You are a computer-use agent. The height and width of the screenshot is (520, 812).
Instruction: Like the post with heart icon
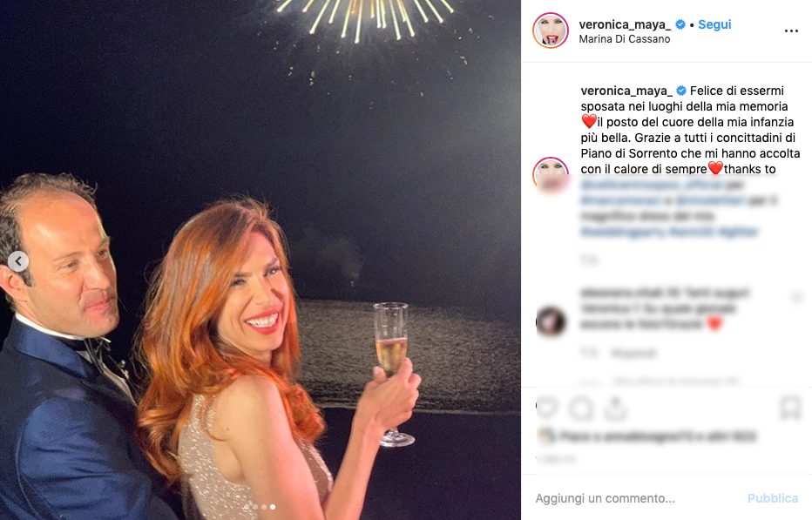(547, 408)
